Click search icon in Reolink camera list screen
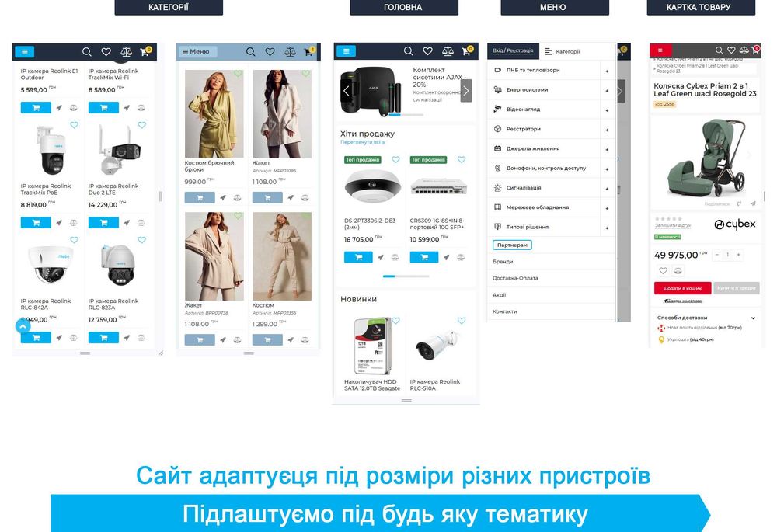Screen dimensions: 777x532 coord(87,51)
